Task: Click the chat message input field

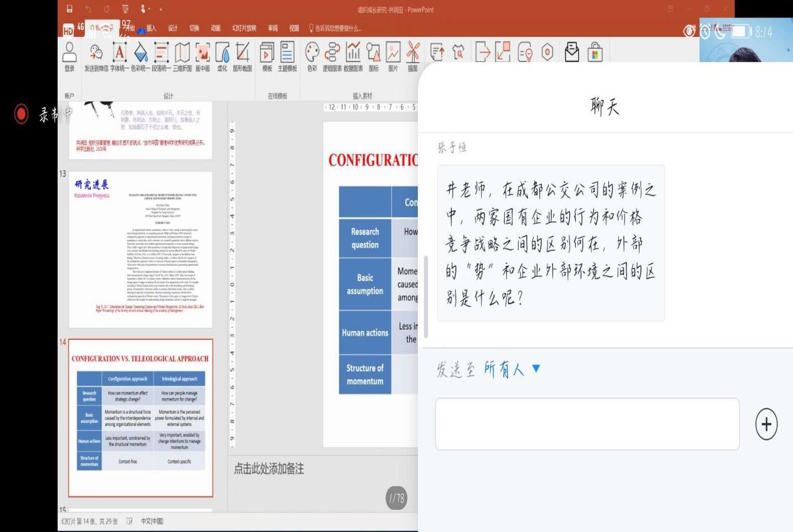Action: tap(587, 424)
